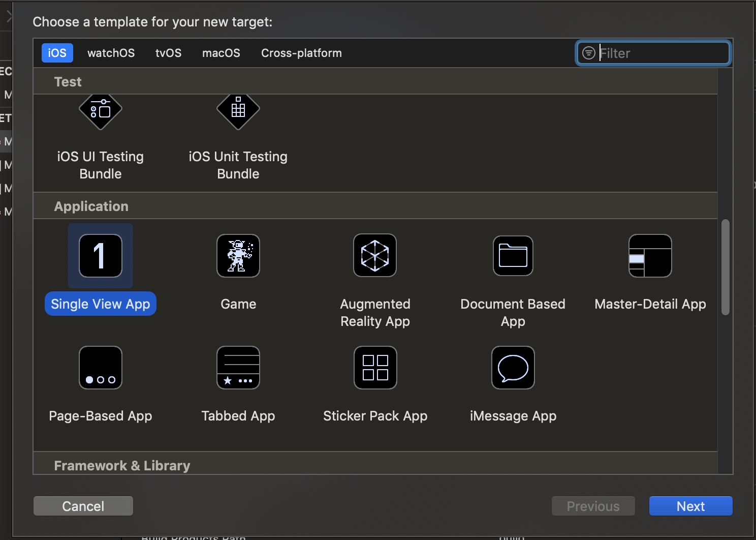The height and width of the screenshot is (540, 756).
Task: Select the Page-Based App icon
Action: (x=101, y=368)
